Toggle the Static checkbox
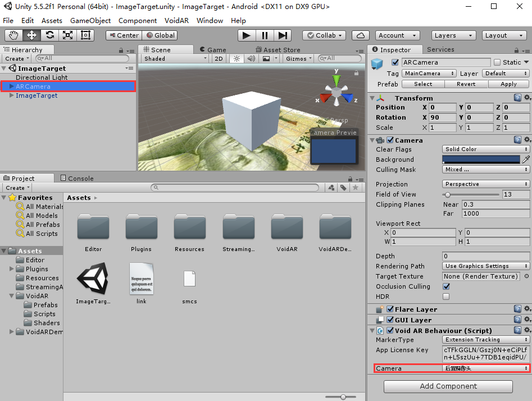 coord(497,62)
